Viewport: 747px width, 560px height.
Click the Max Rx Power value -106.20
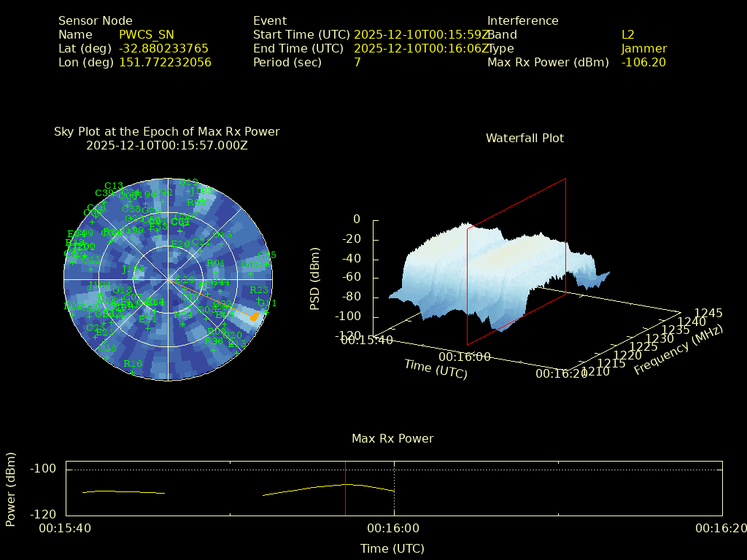click(643, 62)
